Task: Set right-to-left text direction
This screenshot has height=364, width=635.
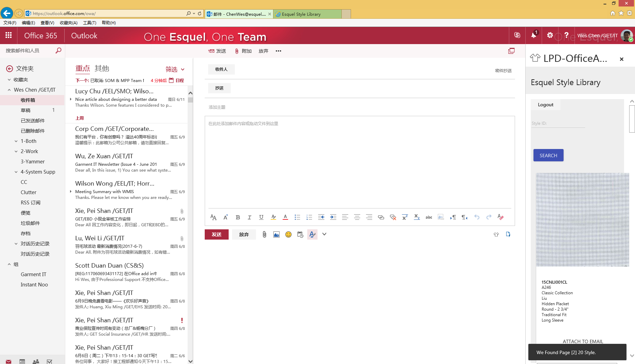Action: point(464,217)
